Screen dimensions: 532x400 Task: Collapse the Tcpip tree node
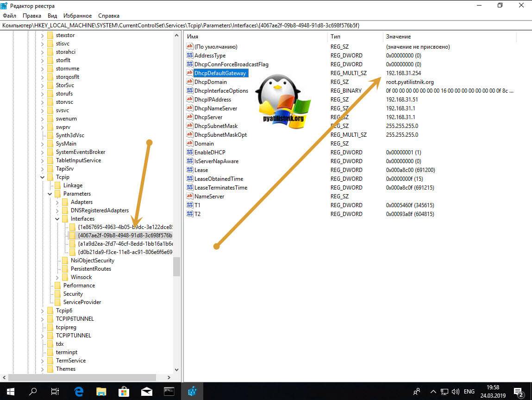(43, 177)
